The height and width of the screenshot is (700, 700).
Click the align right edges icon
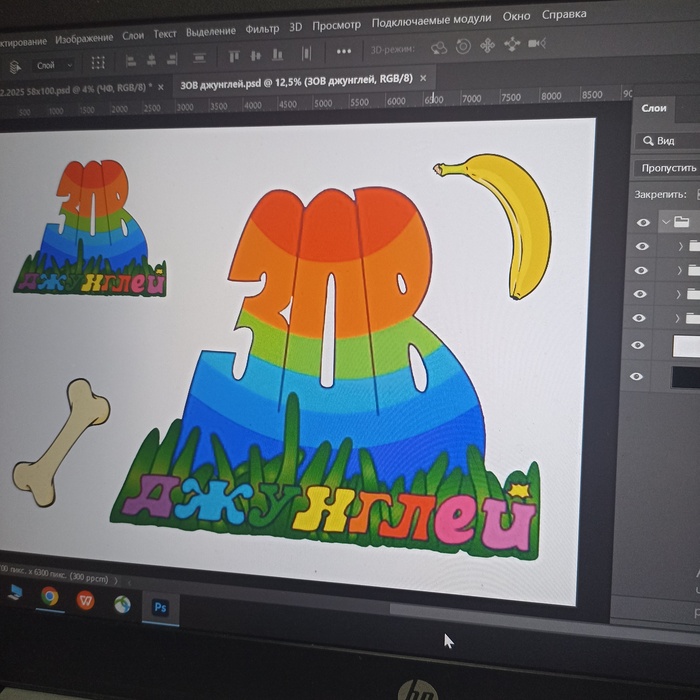click(x=172, y=58)
